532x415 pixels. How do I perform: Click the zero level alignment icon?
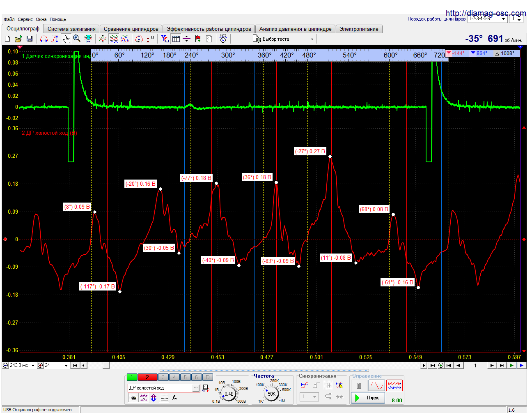pyautogui.click(x=150, y=39)
